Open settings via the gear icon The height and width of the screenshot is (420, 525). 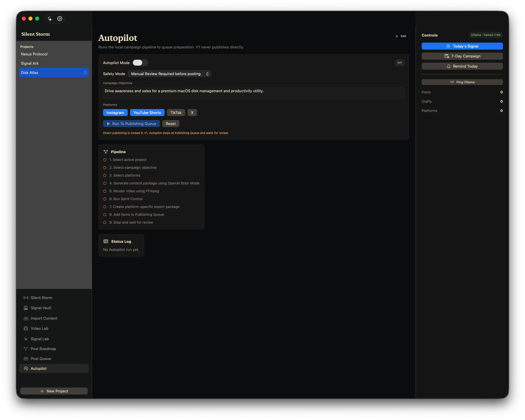click(x=60, y=19)
